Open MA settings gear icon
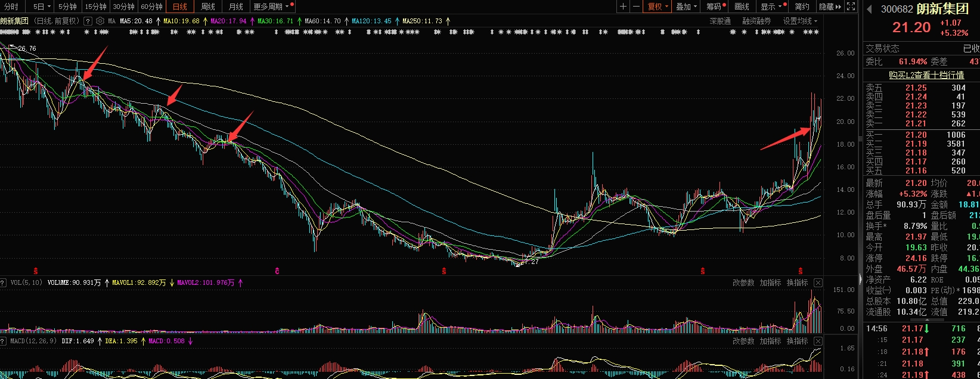The width and height of the screenshot is (980, 379). (x=100, y=21)
